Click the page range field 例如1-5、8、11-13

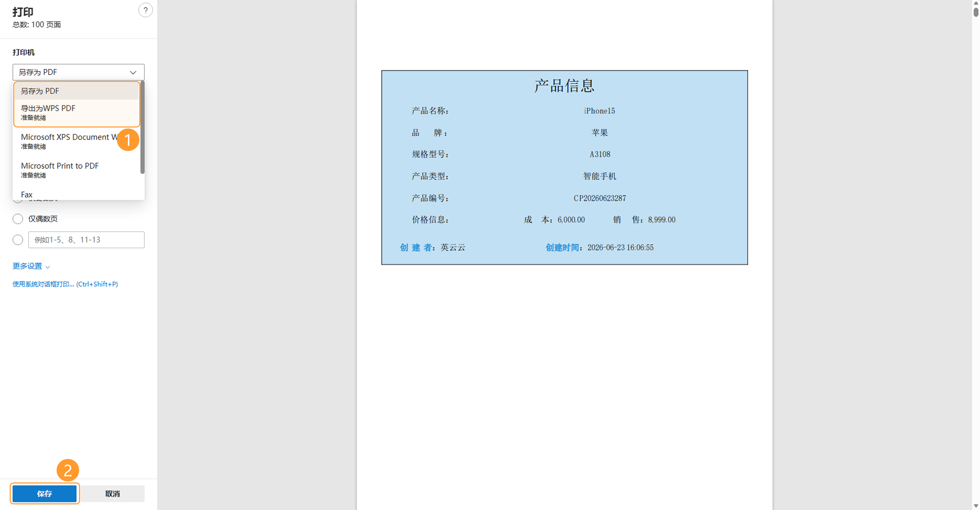[x=86, y=240]
